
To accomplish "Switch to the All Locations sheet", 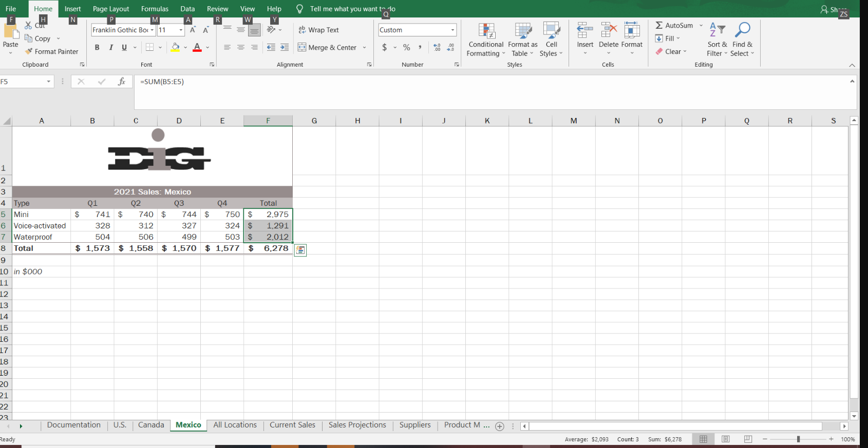I will [x=235, y=425].
